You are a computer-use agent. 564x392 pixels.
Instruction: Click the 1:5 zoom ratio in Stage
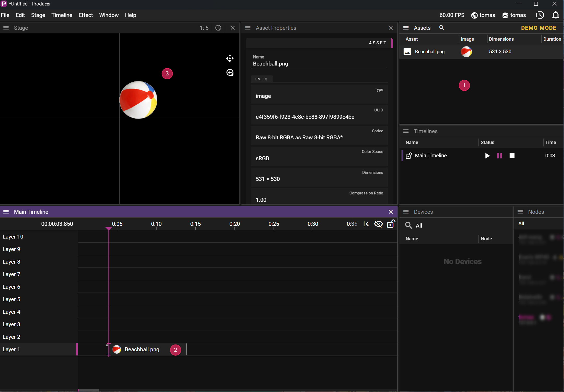[x=204, y=28]
